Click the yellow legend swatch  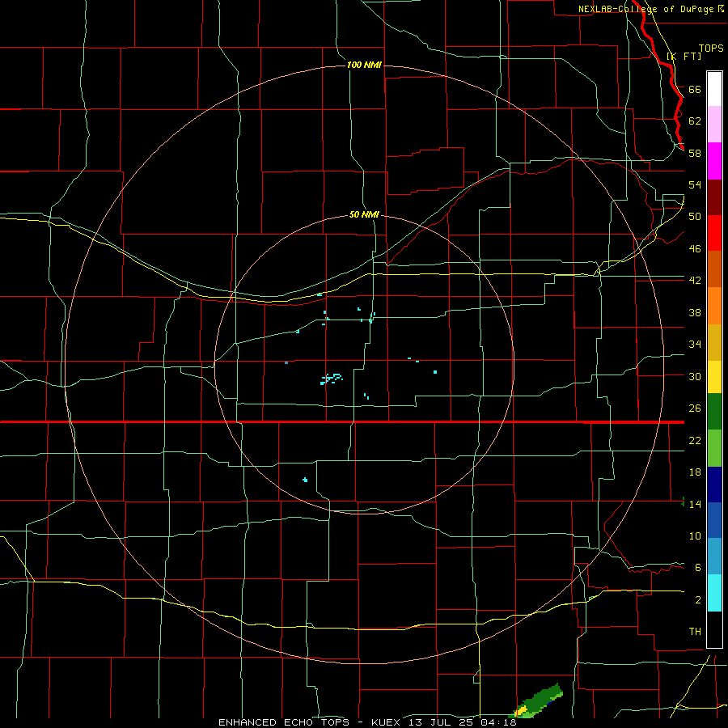pos(714,377)
